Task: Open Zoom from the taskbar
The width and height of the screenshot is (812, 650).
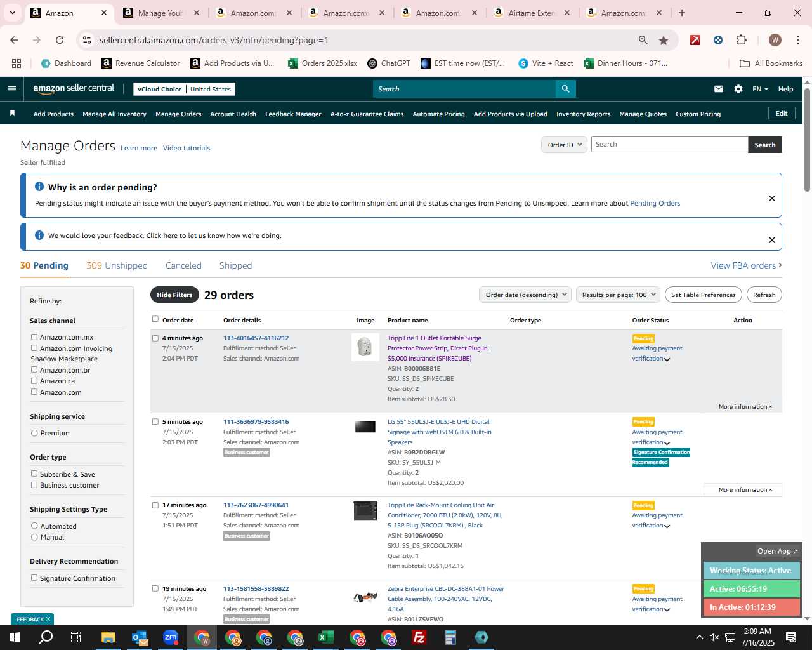Action: point(171,637)
